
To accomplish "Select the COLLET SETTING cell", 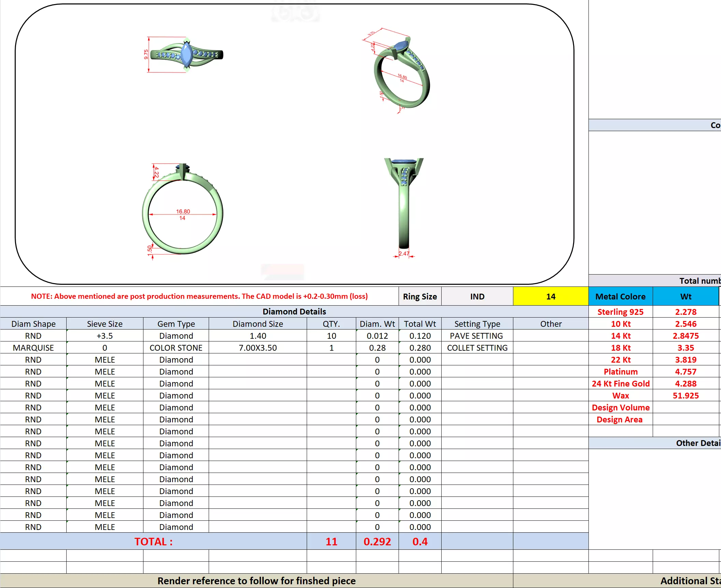I will (477, 348).
